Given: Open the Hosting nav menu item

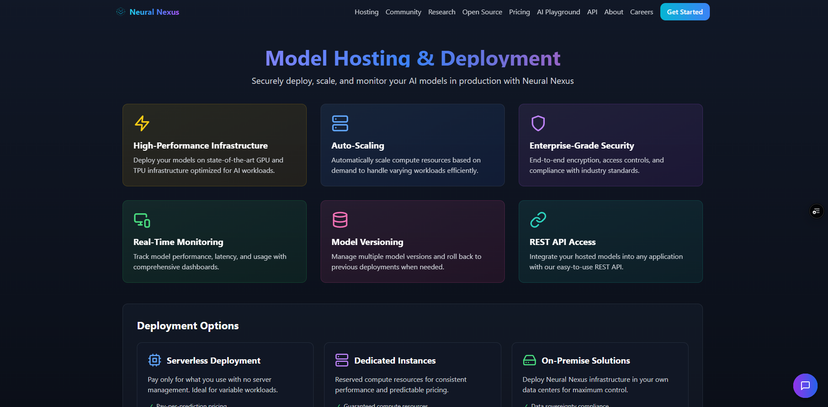Looking at the screenshot, I should [x=366, y=12].
